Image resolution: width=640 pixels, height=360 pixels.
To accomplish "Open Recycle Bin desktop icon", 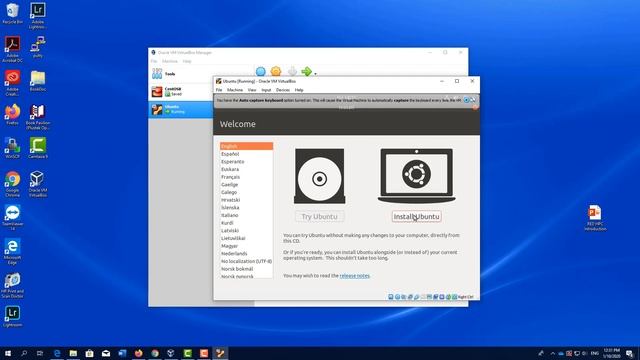I will tap(13, 14).
